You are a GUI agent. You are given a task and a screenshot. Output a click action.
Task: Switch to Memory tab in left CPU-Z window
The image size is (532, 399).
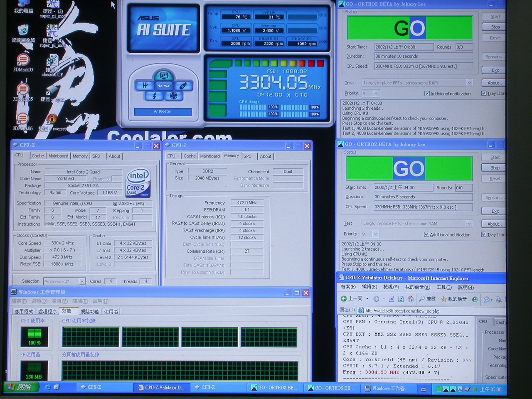click(80, 156)
